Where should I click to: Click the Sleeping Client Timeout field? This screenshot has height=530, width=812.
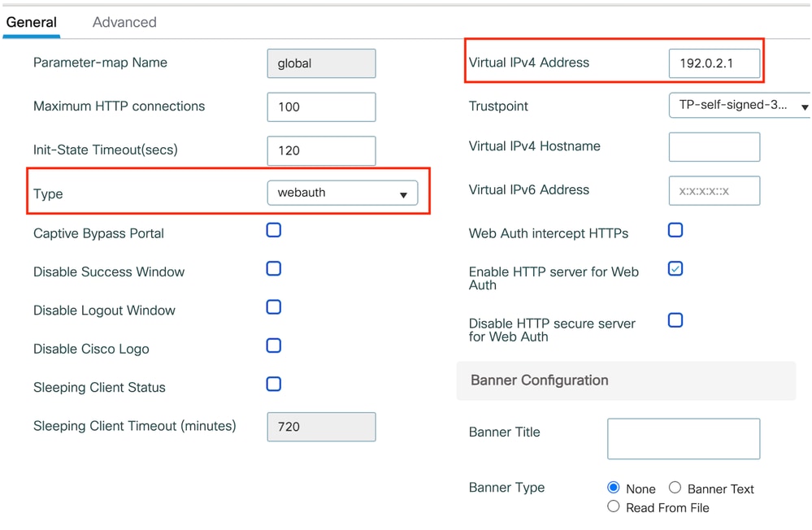321,427
